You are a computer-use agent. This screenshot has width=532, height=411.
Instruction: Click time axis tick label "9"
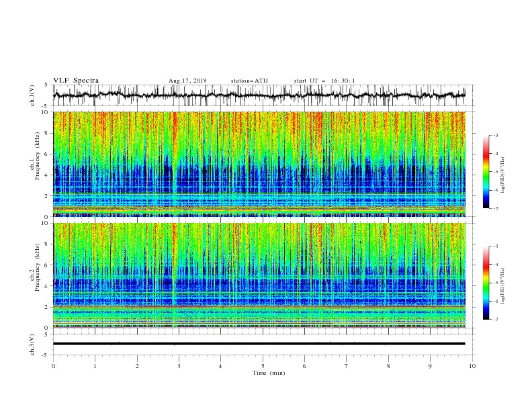pos(430,366)
